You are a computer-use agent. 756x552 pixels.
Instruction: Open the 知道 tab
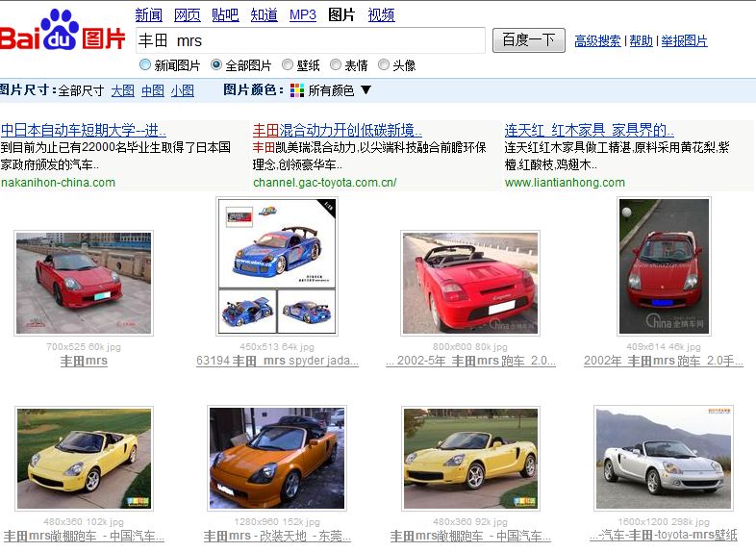tap(264, 15)
